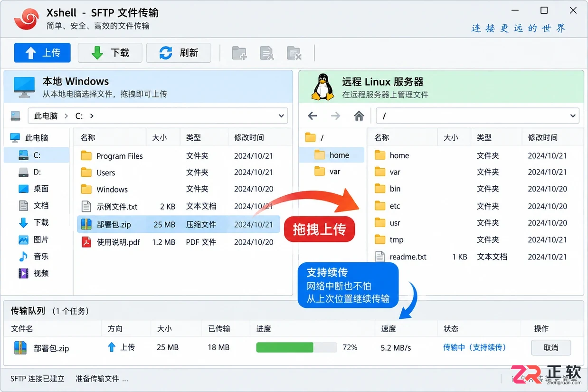Screen dimensions: 588x392
Task: Sort remote files by 类型 column
Action: 484,137
